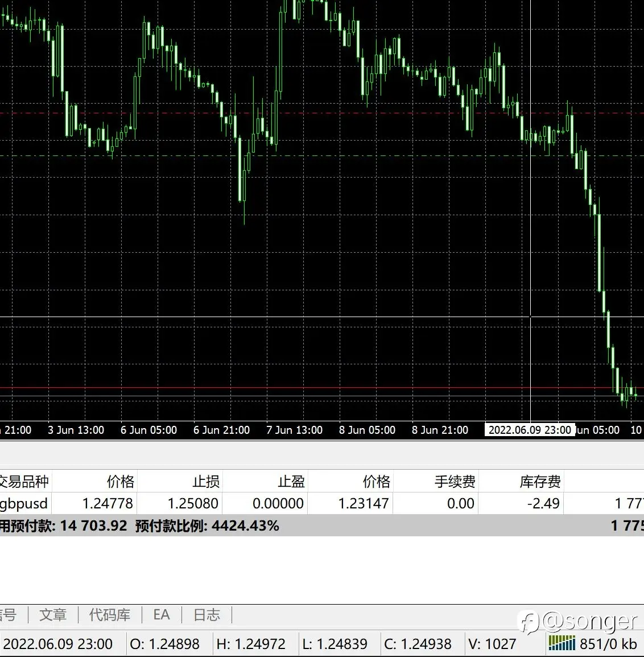Click the C: 1.24938 close price status
Image resolution: width=644 pixels, height=657 pixels.
[x=418, y=643]
